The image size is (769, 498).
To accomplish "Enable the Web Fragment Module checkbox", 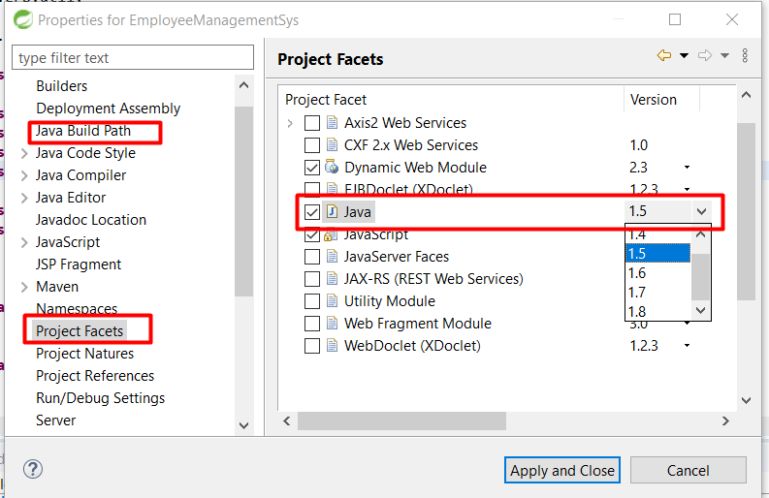I will (312, 323).
